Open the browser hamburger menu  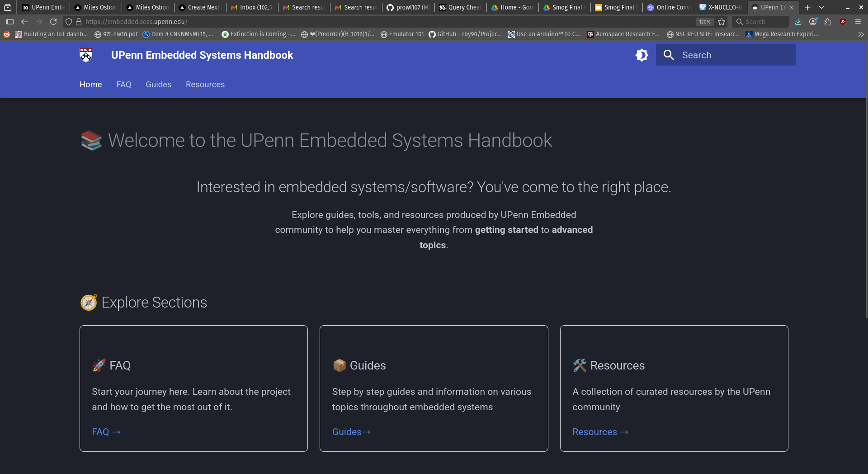click(x=858, y=22)
